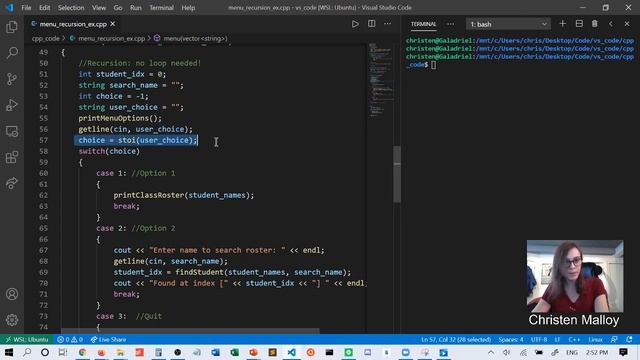Screen dimensions: 640x360
Task: Open the notifications bell in status bar
Action: (x=629, y=339)
